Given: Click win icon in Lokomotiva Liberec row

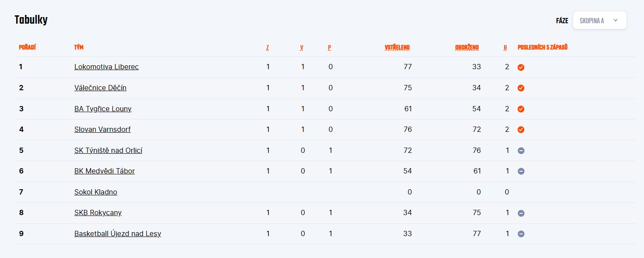Looking at the screenshot, I should coord(521,67).
